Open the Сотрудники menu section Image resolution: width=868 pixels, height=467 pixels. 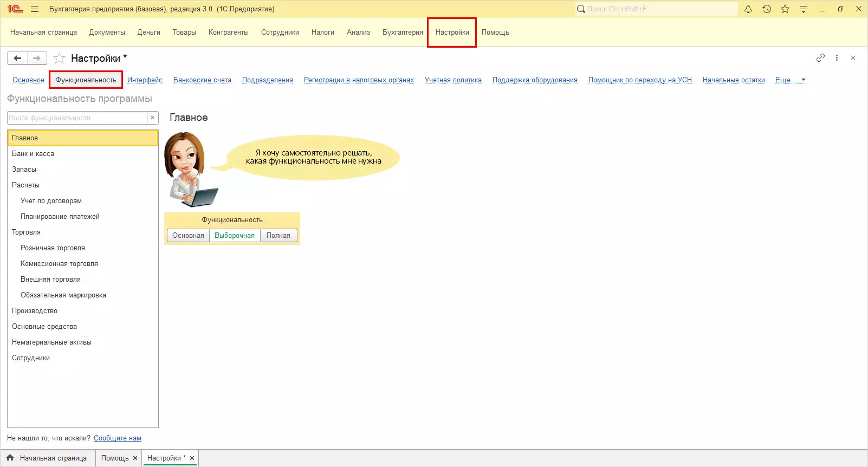click(x=280, y=33)
